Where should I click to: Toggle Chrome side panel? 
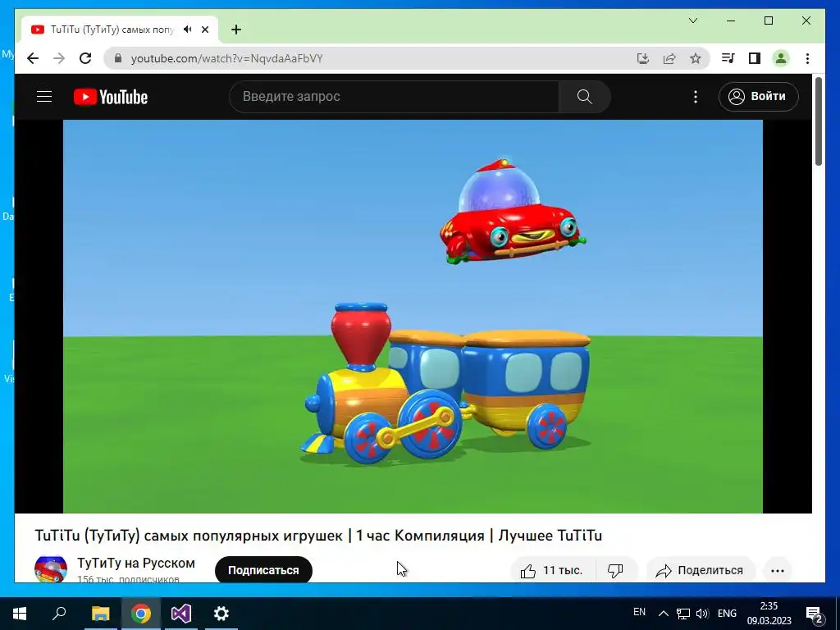pos(755,58)
